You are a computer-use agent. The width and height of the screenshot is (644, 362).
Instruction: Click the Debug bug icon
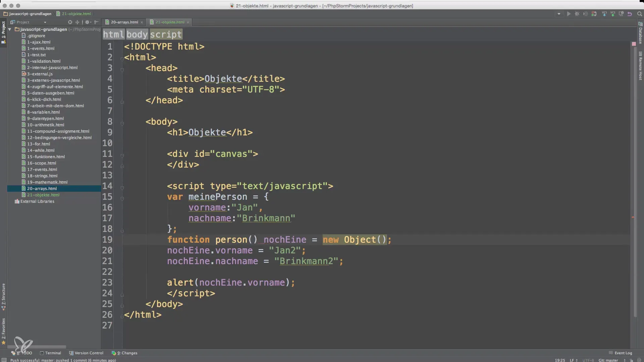[577, 14]
